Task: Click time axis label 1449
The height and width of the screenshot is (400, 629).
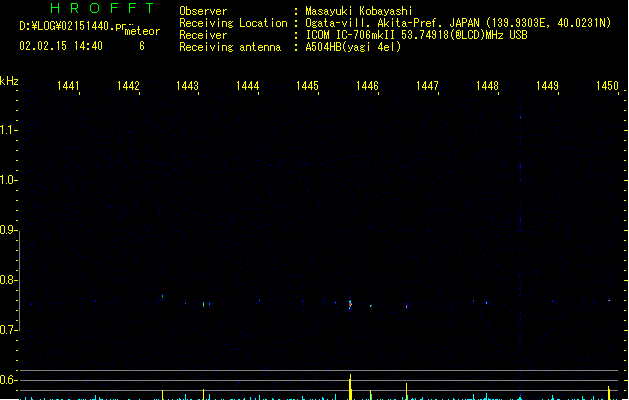Action: tap(547, 86)
